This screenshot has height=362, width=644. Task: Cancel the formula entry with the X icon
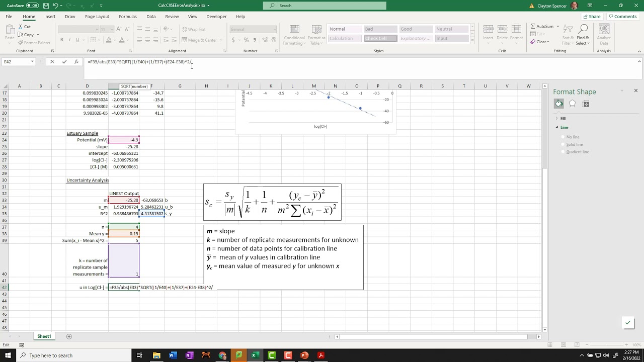52,62
